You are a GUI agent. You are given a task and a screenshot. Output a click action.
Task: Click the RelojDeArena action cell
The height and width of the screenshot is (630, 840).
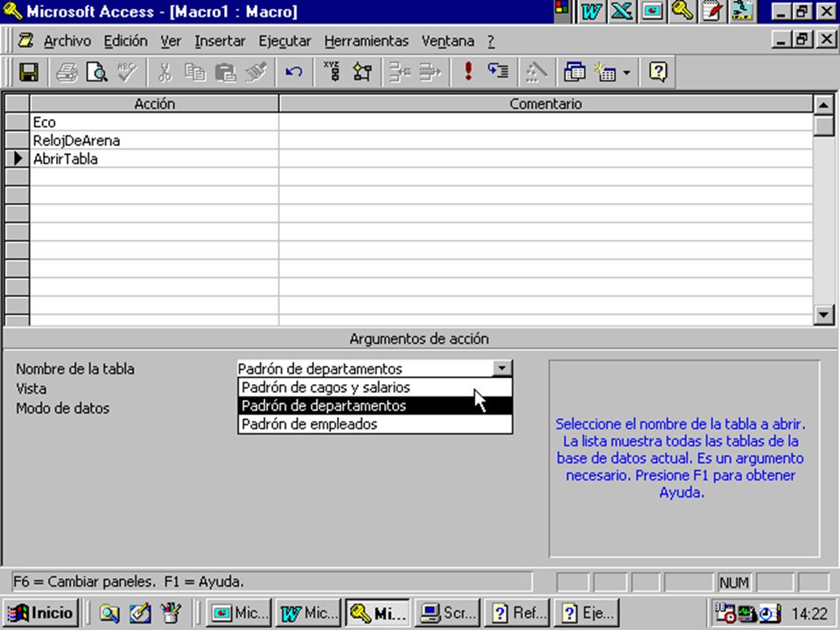coord(154,140)
